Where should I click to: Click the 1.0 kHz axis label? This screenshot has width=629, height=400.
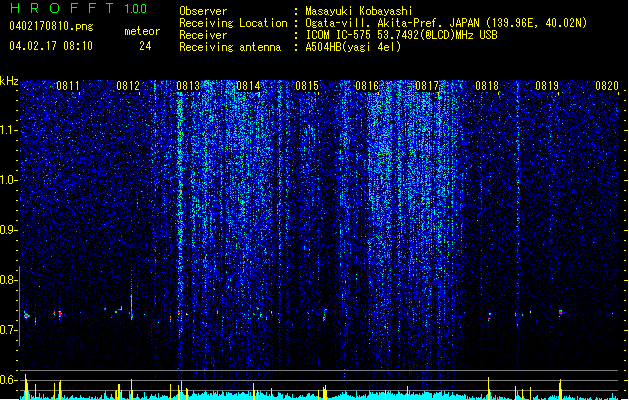point(8,180)
